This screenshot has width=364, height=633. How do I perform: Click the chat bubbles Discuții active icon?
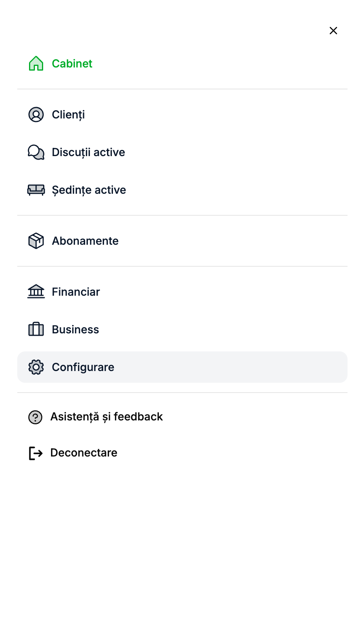36,152
